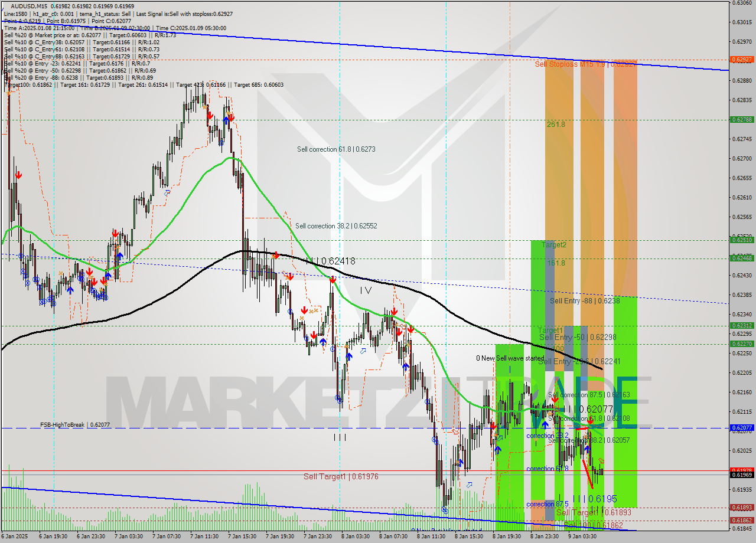Click the 'Sell %10 @ C_Entry38' line
Screen dimensions: 756x543
(x=82, y=42)
